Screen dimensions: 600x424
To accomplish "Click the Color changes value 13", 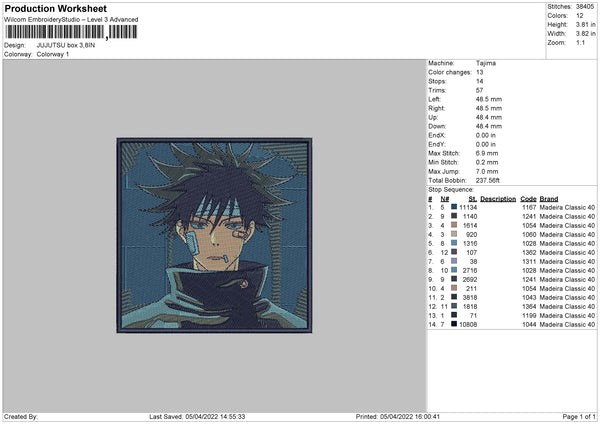I will coord(479,72).
